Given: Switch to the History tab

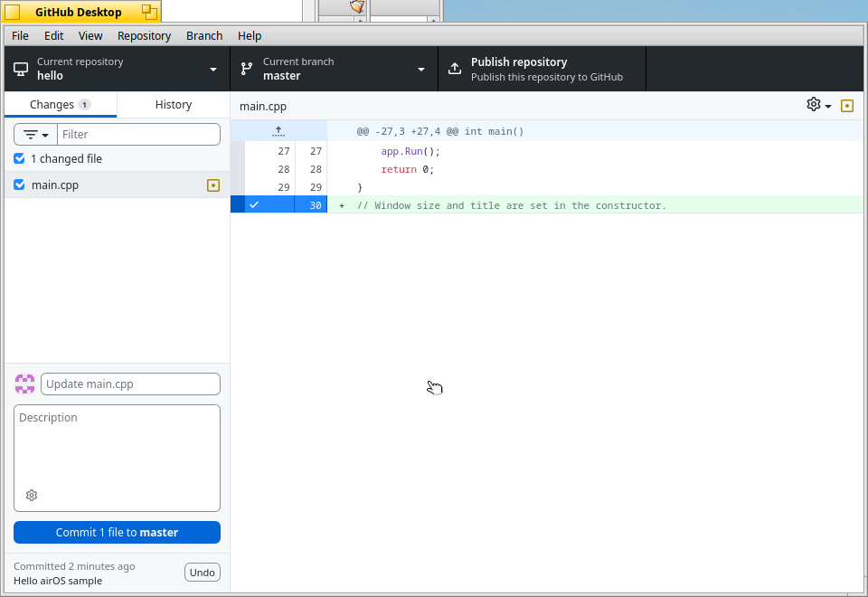Looking at the screenshot, I should pyautogui.click(x=174, y=105).
